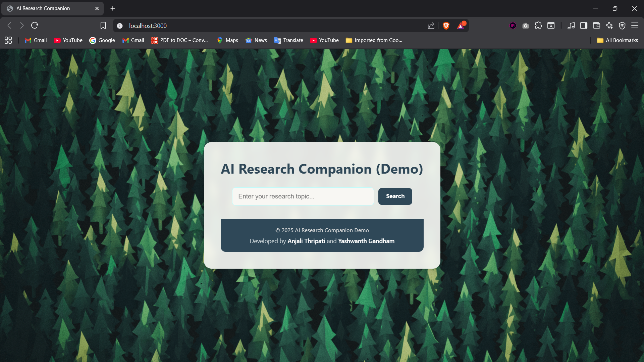Click the name Anjali Thripati

tap(306, 241)
